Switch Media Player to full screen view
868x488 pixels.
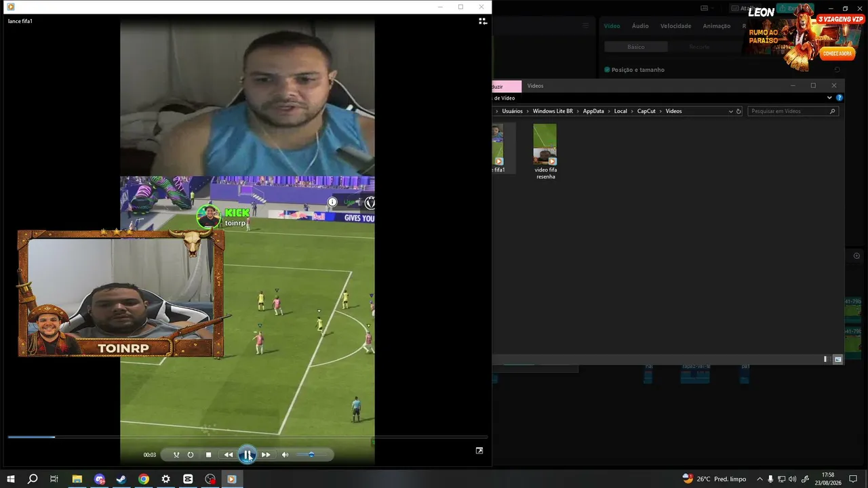pyautogui.click(x=479, y=451)
